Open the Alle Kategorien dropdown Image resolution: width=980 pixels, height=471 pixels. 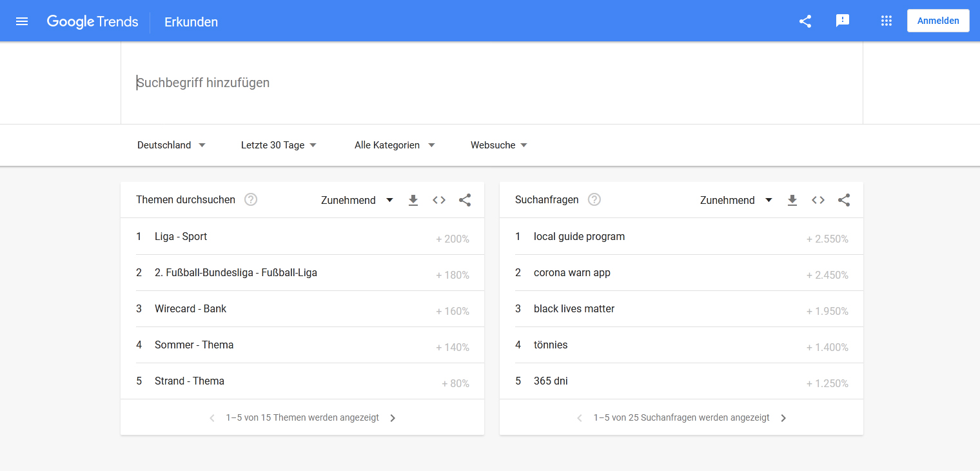395,145
